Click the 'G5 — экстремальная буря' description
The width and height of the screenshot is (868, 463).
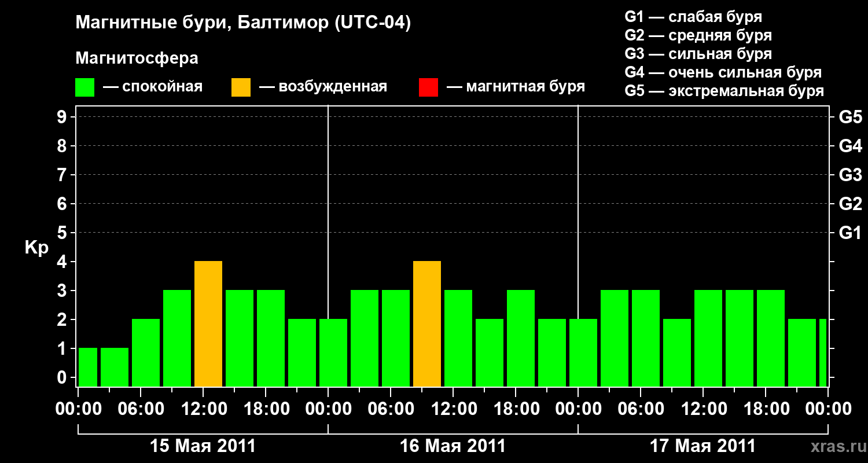[724, 91]
